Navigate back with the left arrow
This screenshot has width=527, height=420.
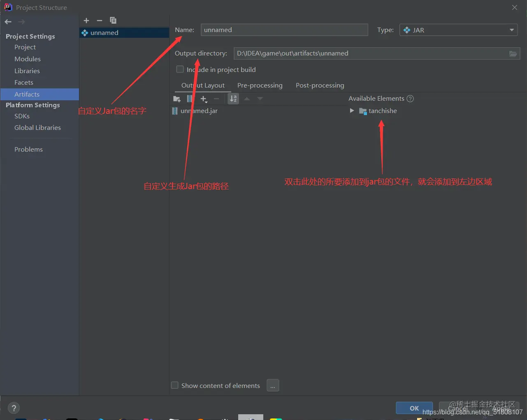(x=8, y=22)
